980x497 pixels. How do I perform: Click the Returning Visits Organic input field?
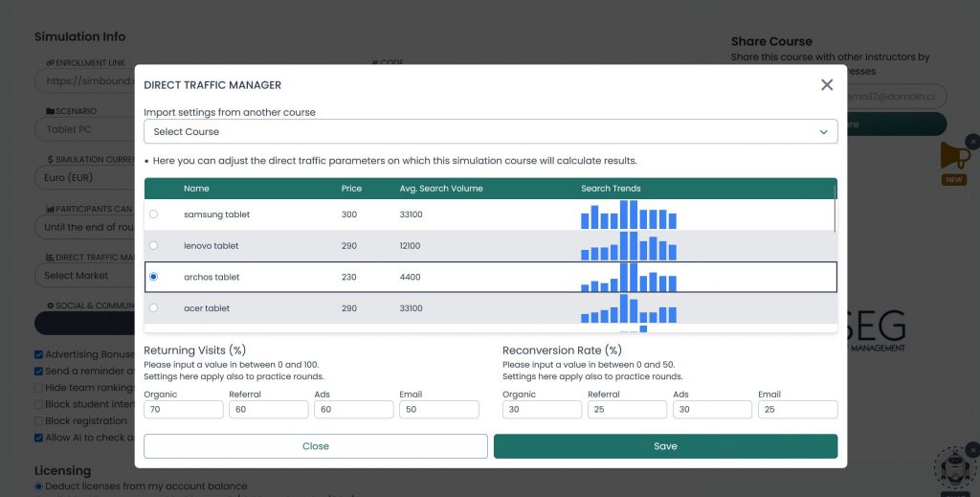coord(184,410)
